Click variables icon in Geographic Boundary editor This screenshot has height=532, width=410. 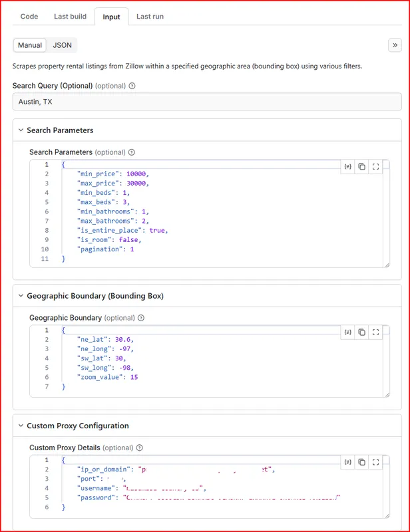[x=347, y=332]
